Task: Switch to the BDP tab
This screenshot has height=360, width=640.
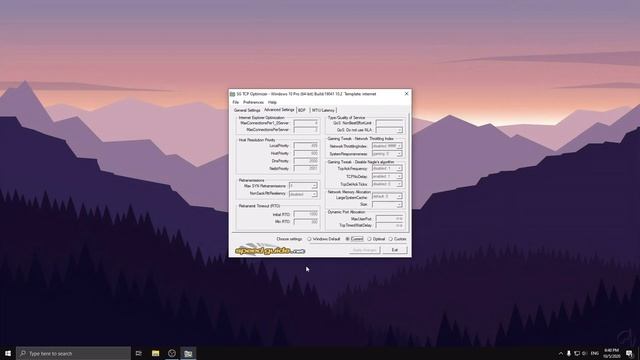Action: point(302,110)
